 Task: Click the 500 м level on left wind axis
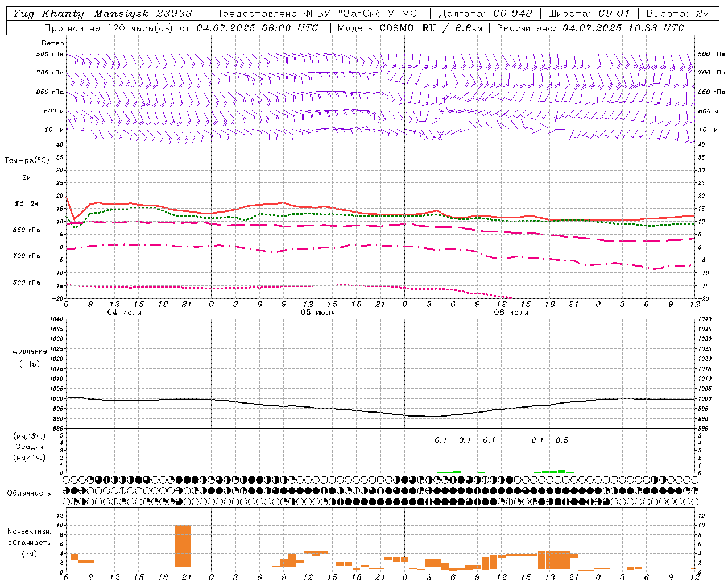pyautogui.click(x=55, y=111)
